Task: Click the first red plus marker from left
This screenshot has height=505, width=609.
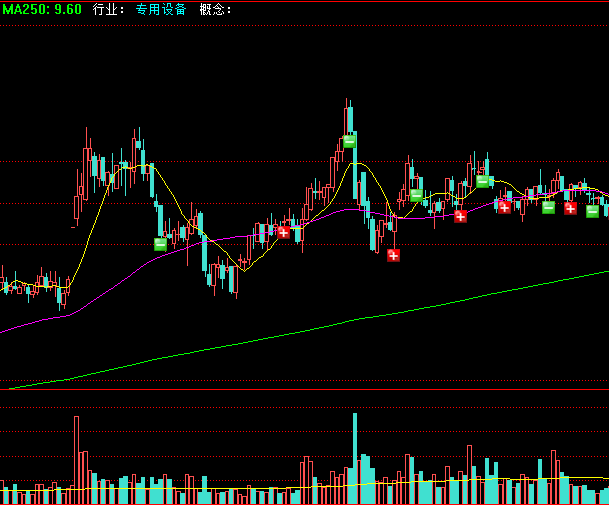Action: [x=283, y=232]
